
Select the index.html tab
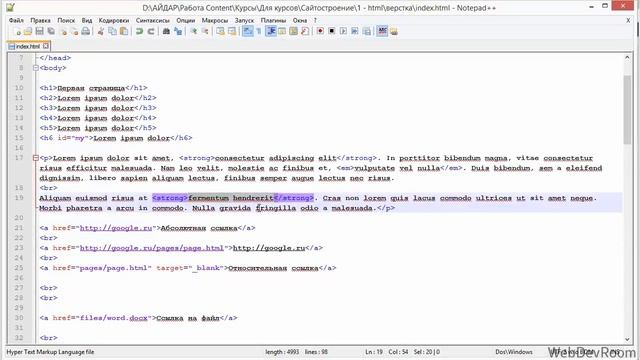pos(28,47)
